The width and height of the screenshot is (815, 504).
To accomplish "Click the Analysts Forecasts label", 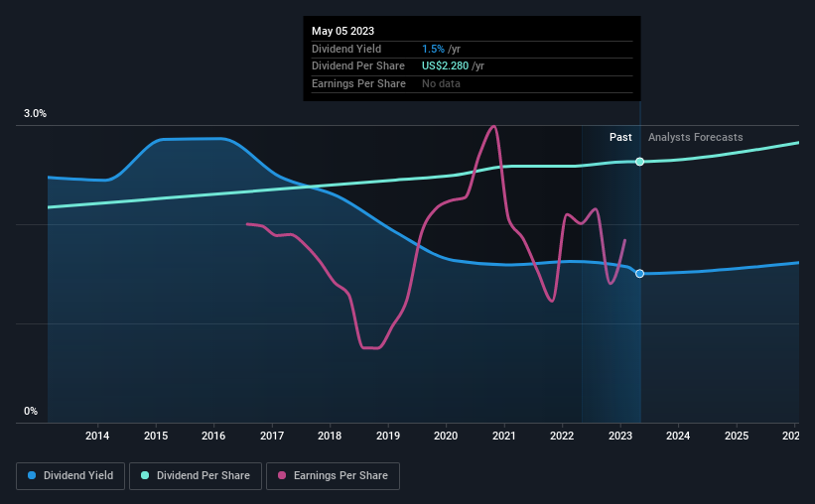I will click(x=696, y=137).
